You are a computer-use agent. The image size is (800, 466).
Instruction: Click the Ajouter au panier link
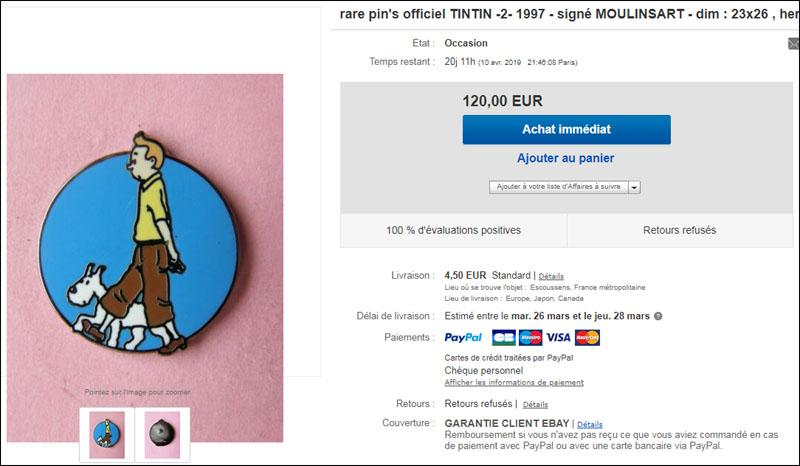[565, 158]
